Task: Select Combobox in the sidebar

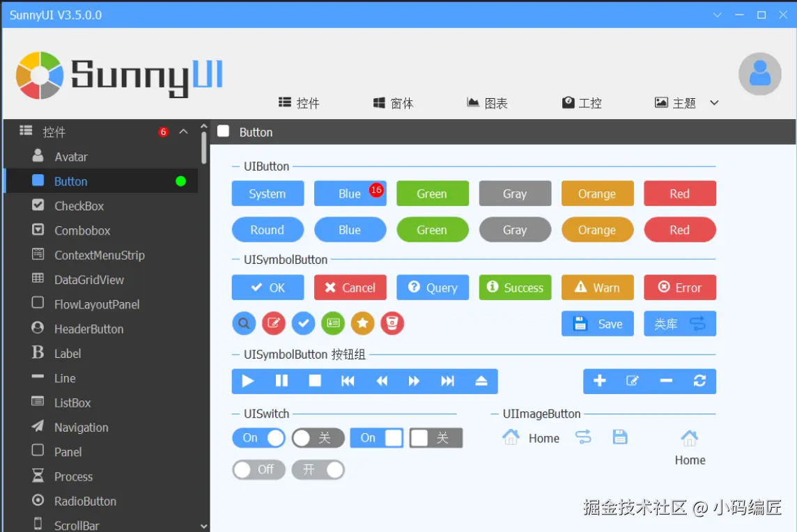Action: pyautogui.click(x=100, y=230)
